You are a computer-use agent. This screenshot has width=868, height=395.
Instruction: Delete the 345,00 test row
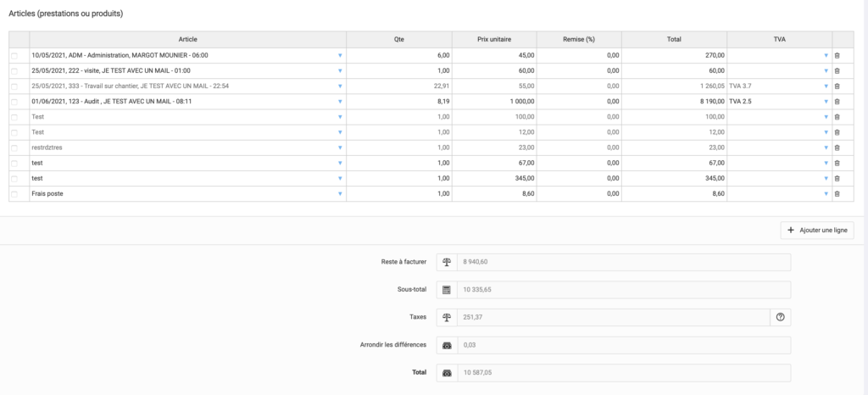[x=837, y=178]
